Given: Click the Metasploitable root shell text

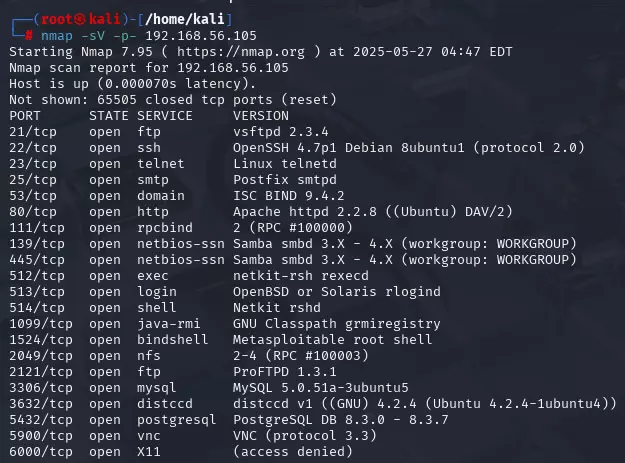Looking at the screenshot, I should pos(332,339).
